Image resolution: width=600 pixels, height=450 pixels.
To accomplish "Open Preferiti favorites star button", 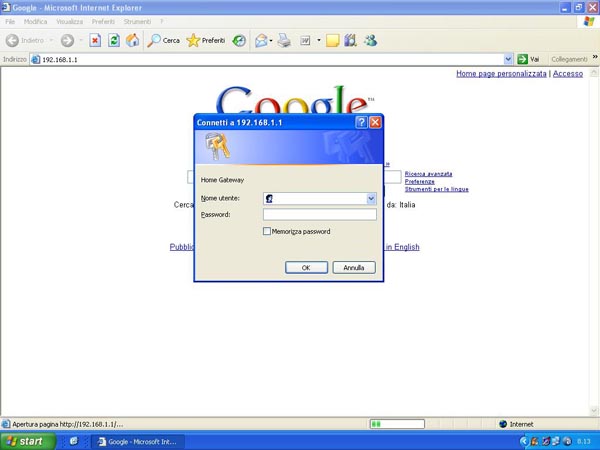I will point(206,40).
